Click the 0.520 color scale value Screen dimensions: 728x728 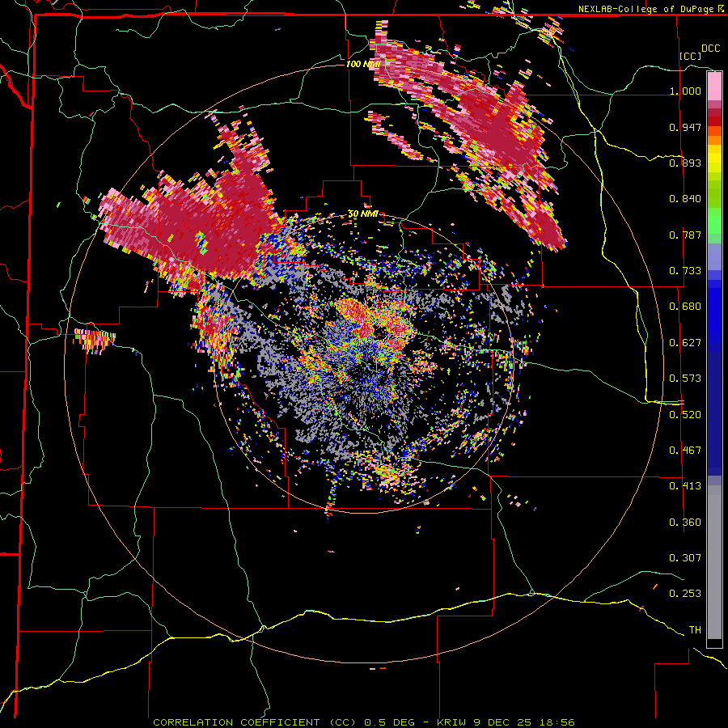pos(685,415)
